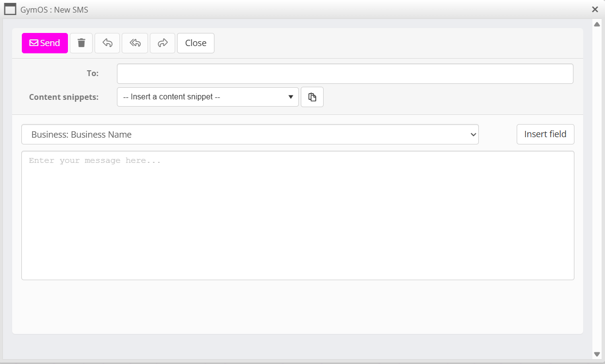Click the magenta Send button

click(45, 43)
